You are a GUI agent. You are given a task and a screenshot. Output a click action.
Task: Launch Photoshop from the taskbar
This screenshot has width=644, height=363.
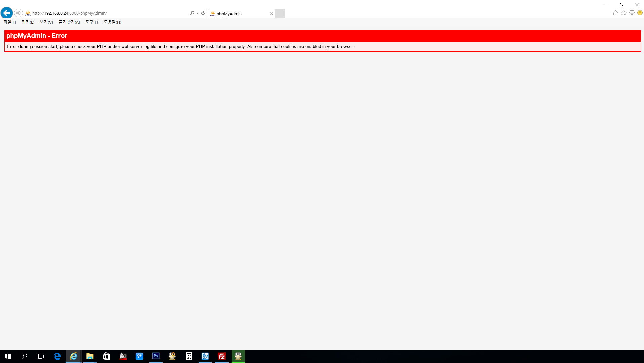(156, 356)
